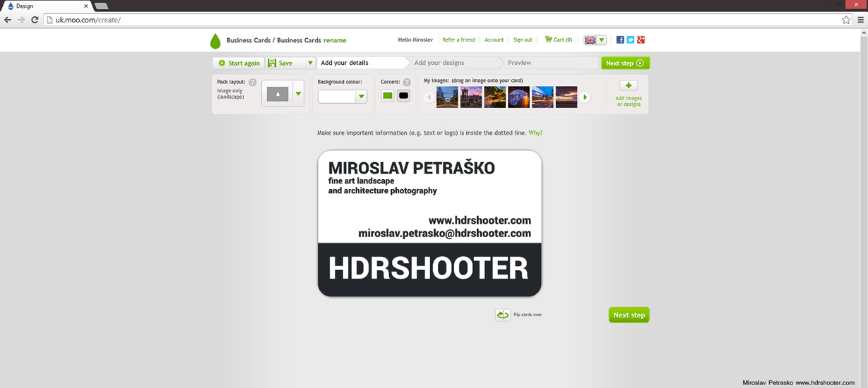
Task: Select the fourth blue sphere thumbnail
Action: [519, 97]
